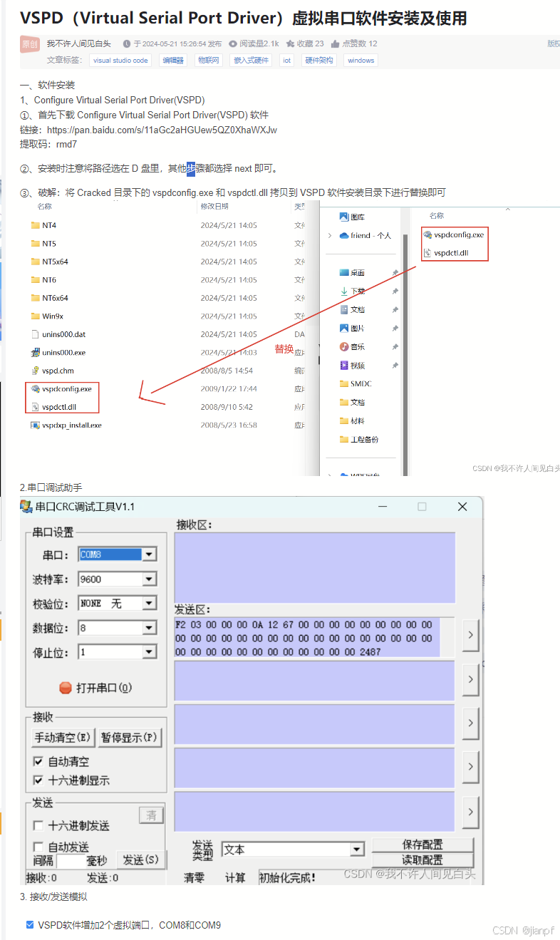Click the 读取配置 button

pyautogui.click(x=422, y=859)
